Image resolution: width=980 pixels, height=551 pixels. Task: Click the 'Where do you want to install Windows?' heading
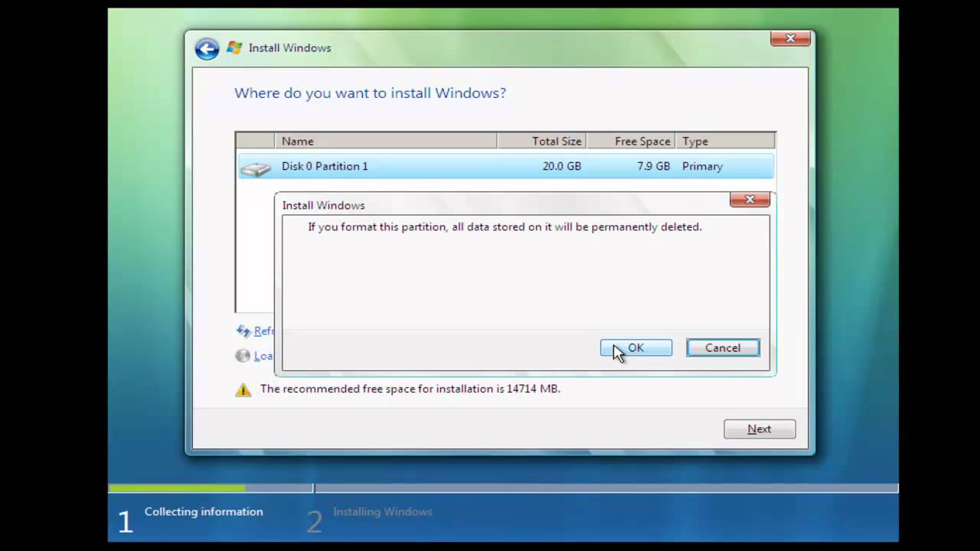click(370, 93)
